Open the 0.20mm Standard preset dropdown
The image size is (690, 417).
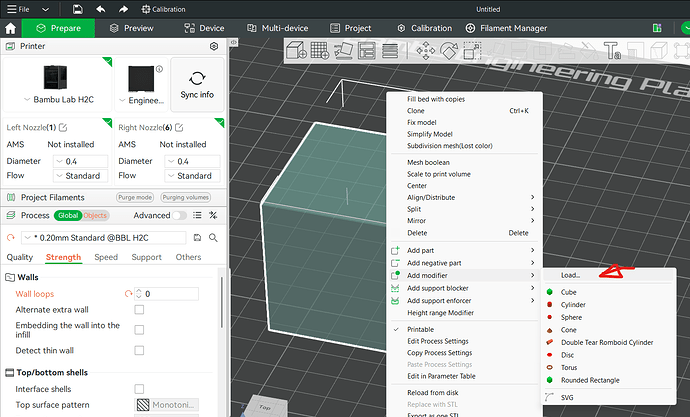coord(103,238)
